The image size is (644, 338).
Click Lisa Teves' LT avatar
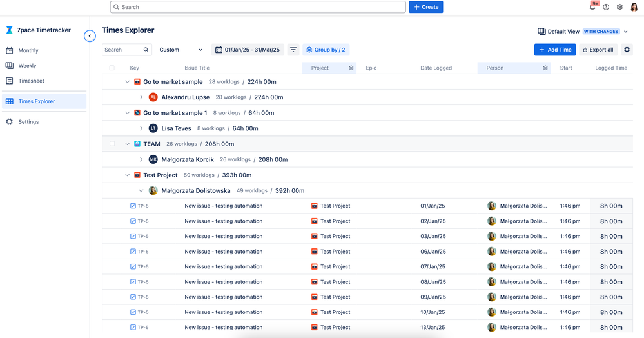click(153, 128)
